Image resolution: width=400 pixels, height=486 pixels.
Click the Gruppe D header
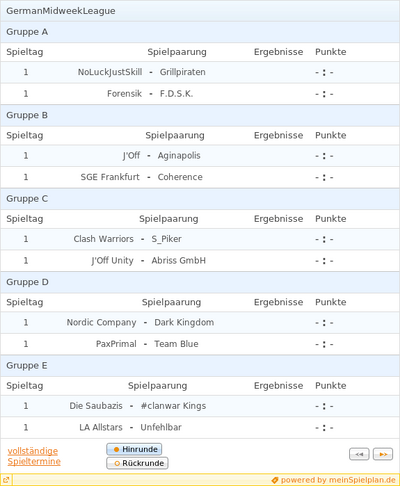click(x=200, y=282)
